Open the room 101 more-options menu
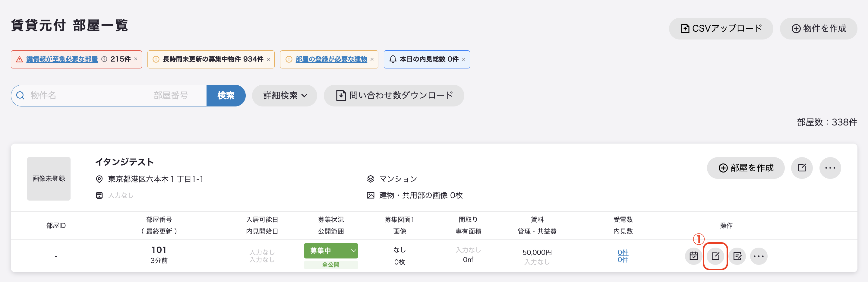Viewport: 868px width, 282px height. click(759, 256)
